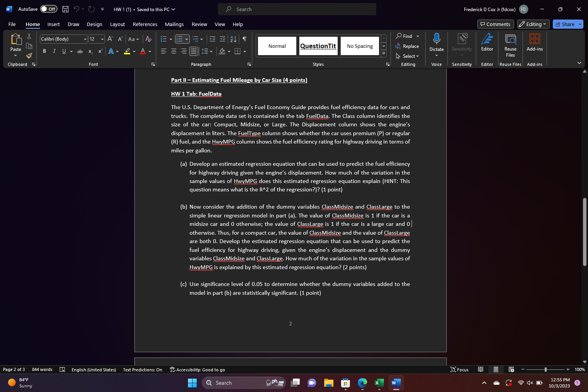Open the Add-ins gallery
Screen dimensions: 588x392
click(x=535, y=42)
